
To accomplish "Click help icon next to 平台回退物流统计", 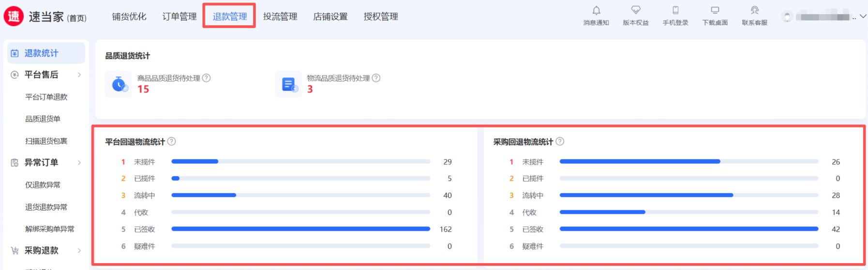I will pos(172,141).
